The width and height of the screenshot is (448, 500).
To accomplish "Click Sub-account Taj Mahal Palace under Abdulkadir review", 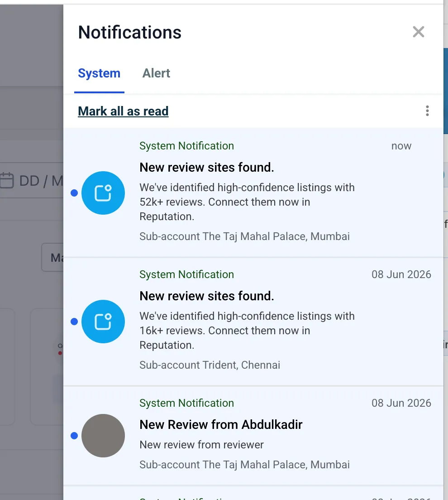I will pos(244,465).
